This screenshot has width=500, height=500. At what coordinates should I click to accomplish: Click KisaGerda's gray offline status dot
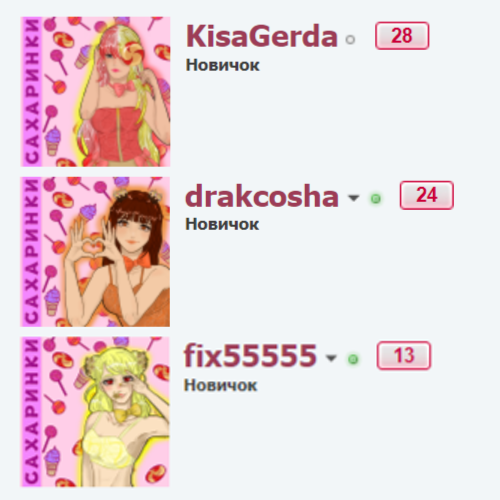point(350,40)
